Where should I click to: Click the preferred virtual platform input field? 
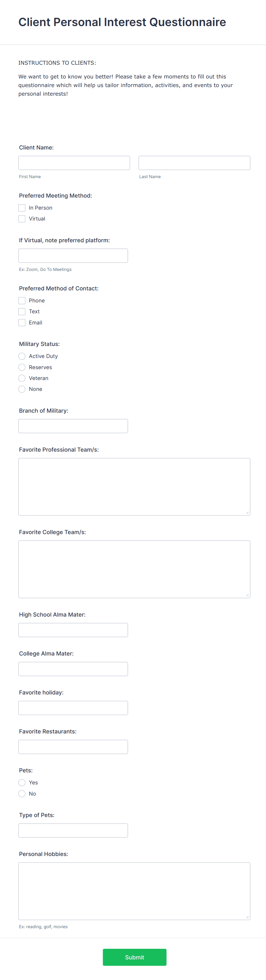tap(73, 255)
